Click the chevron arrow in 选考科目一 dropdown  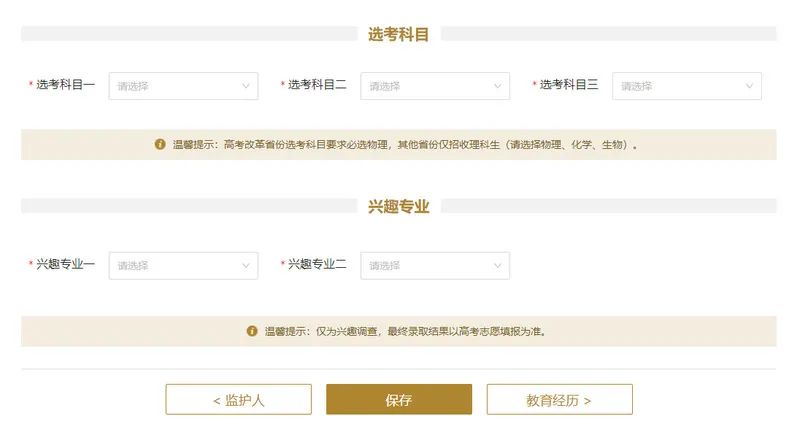click(x=246, y=86)
